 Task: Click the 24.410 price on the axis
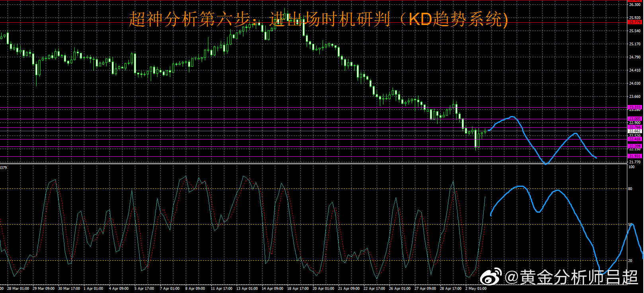pos(634,70)
